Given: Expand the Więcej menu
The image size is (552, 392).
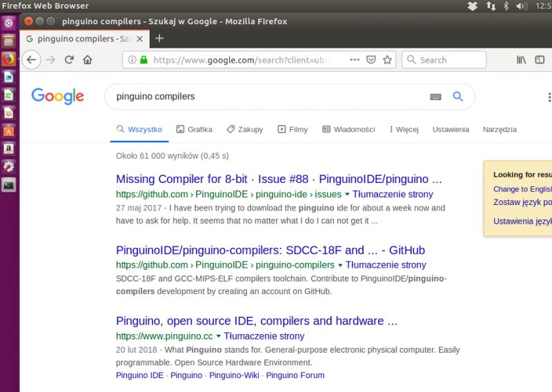Looking at the screenshot, I should click(x=404, y=130).
